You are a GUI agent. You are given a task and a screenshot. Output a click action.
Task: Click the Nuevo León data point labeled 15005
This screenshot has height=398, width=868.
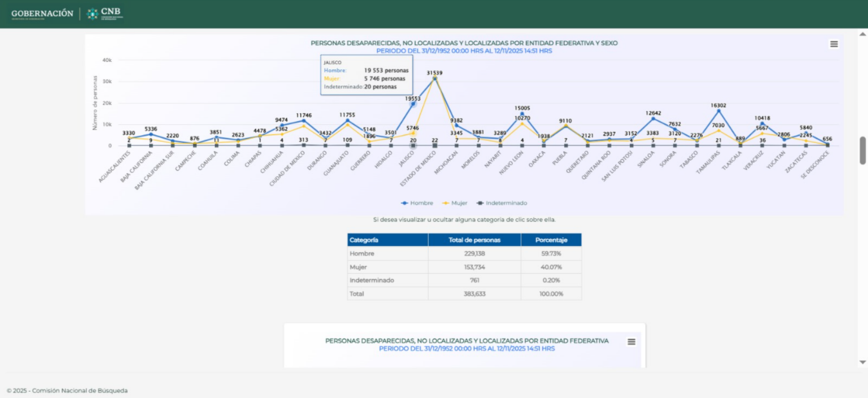pos(522,114)
